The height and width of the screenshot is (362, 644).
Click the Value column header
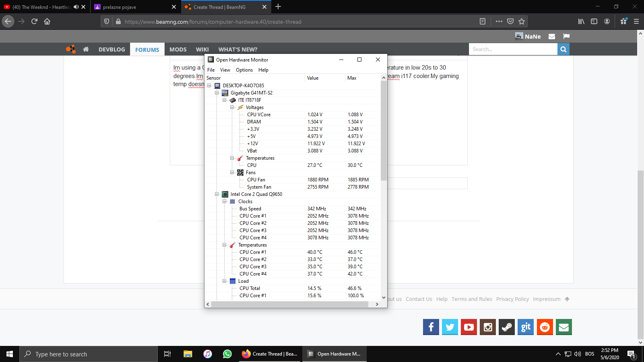pyautogui.click(x=325, y=78)
